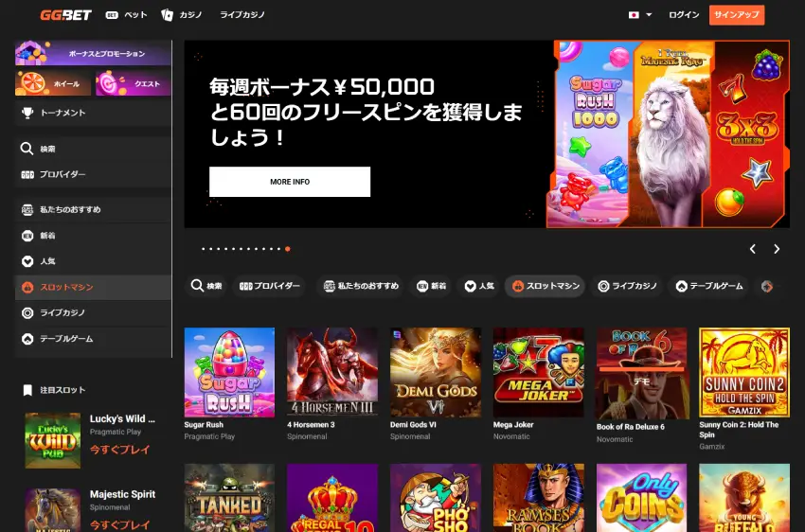Viewport: 805px width, 532px height.
Task: Click the テーブルゲーム filter chip
Action: click(x=709, y=286)
